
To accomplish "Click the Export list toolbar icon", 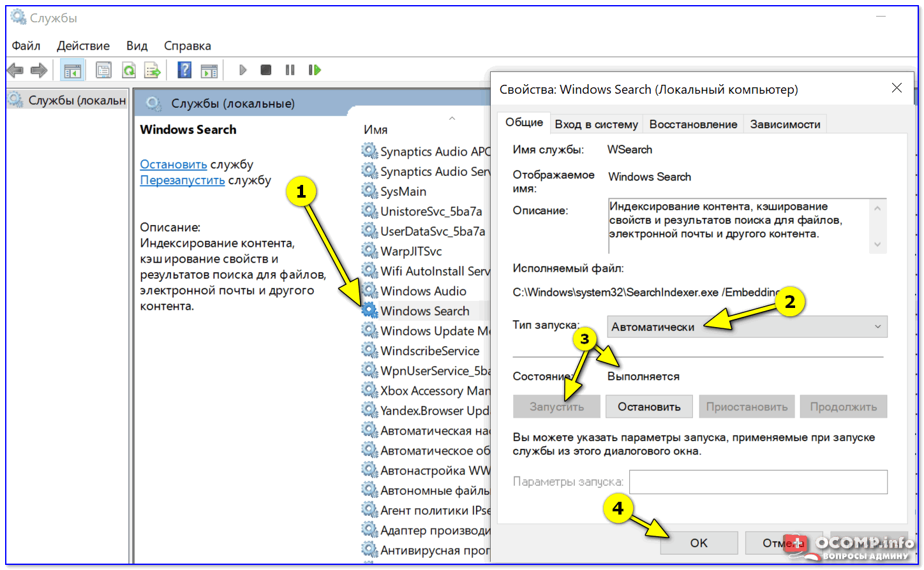I will click(x=153, y=70).
